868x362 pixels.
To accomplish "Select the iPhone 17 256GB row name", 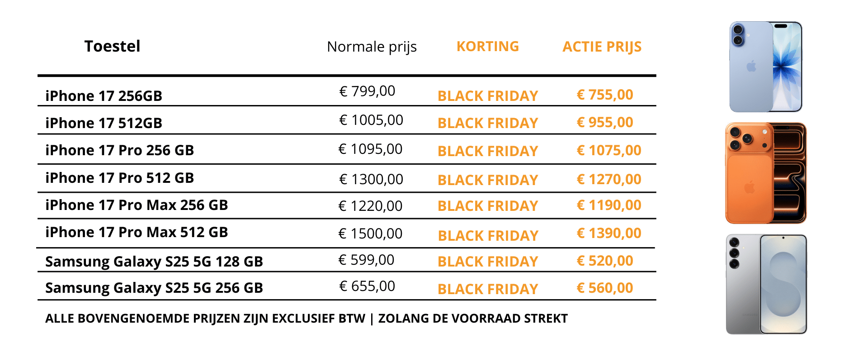I will click(x=104, y=96).
